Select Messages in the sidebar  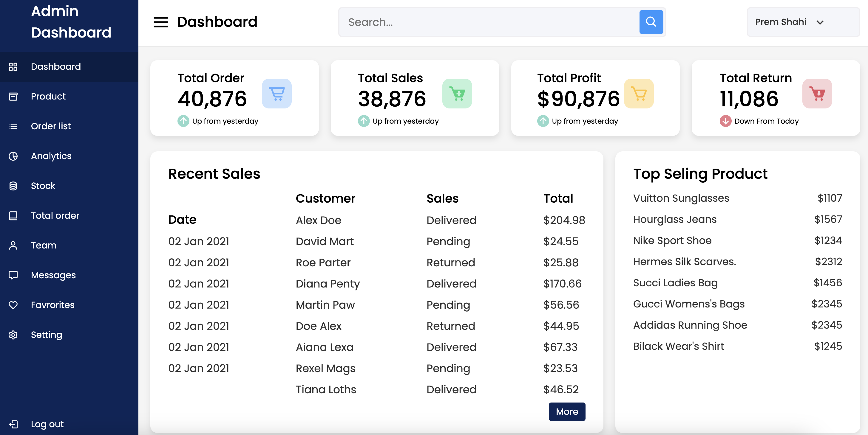point(53,275)
